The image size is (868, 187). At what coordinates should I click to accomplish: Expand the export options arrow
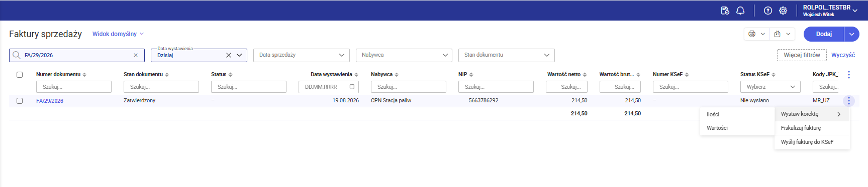(788, 34)
